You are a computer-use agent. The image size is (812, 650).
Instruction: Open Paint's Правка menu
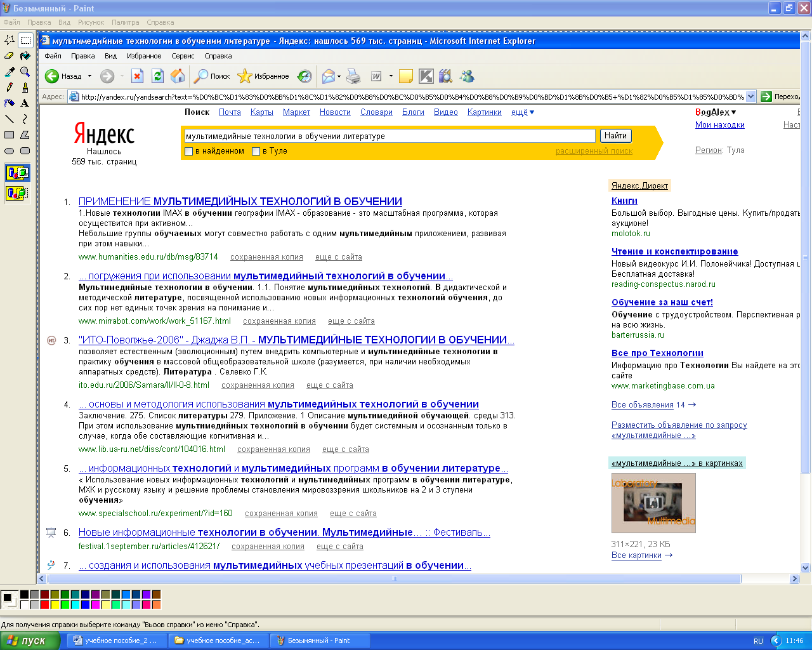(x=39, y=22)
